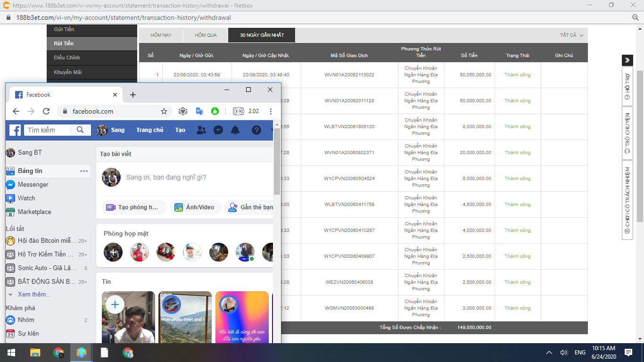This screenshot has height=362, width=644.
Task: Select Rút Tiền in account sidebar
Action: click(x=92, y=43)
